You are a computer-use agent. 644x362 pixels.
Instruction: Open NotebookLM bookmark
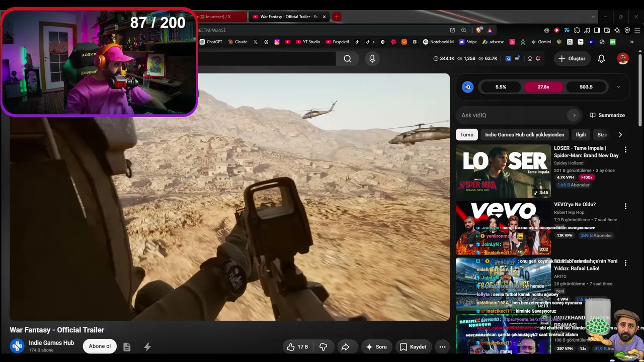[438, 42]
